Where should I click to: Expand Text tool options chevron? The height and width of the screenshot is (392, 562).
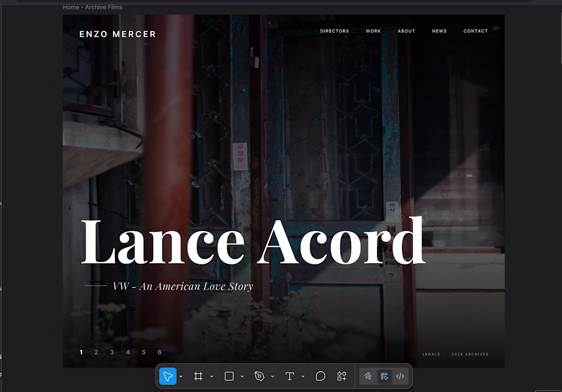coord(303,377)
